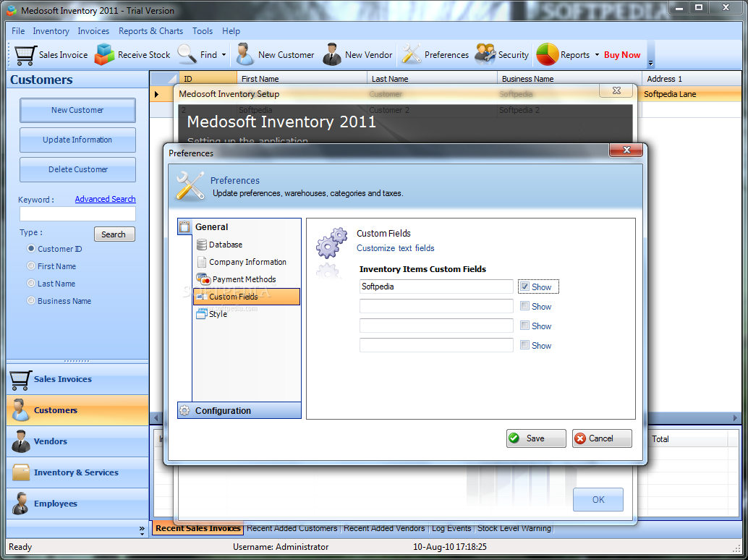Viewport: 748px width, 560px height.
Task: Expand the toolbar overflow options arrow
Action: click(650, 63)
